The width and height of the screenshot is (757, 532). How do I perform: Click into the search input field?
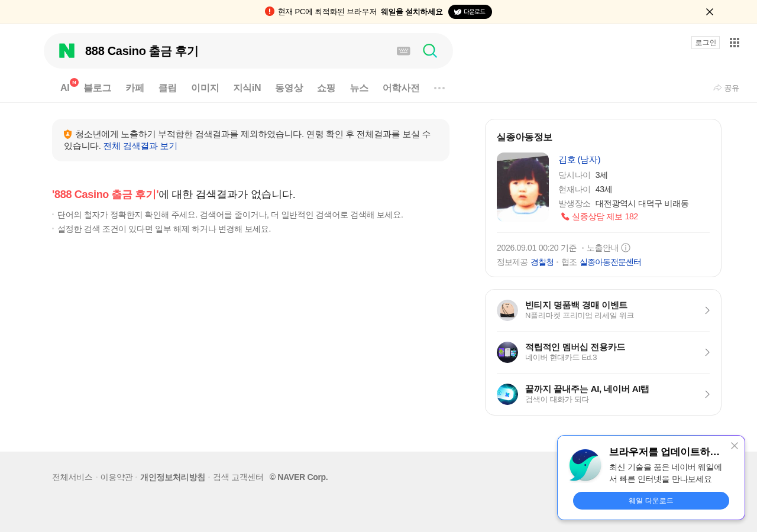[x=237, y=51]
